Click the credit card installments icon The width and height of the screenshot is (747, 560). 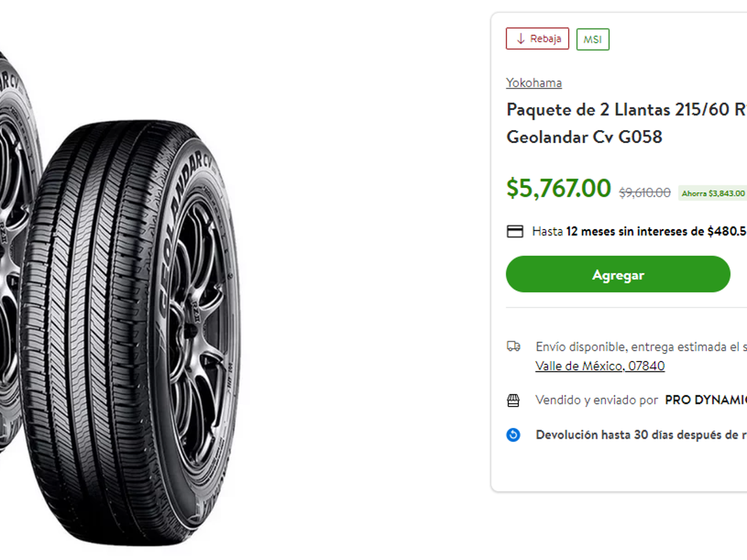pyautogui.click(x=515, y=231)
